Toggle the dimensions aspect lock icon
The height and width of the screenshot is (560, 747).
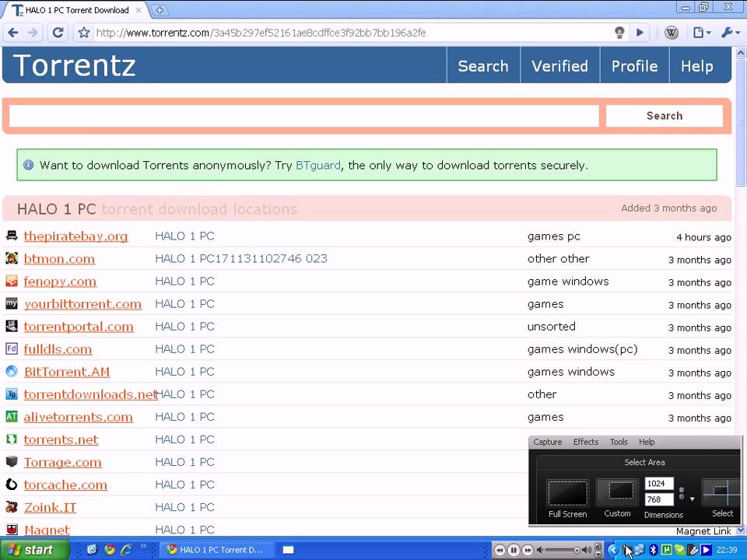pos(682,493)
